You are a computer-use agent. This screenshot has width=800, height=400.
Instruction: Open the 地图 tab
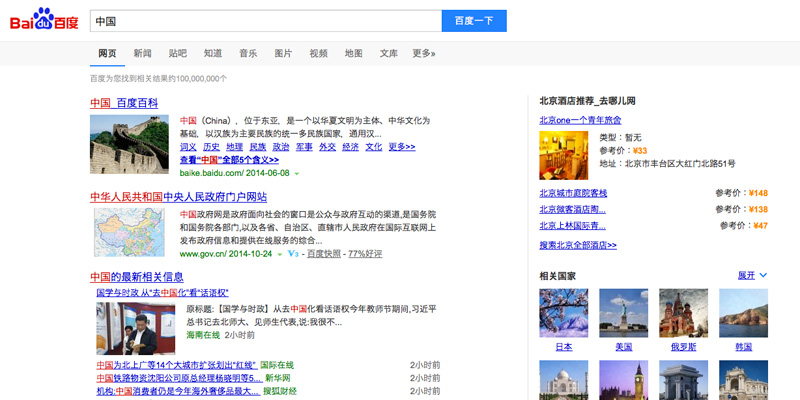coord(354,53)
